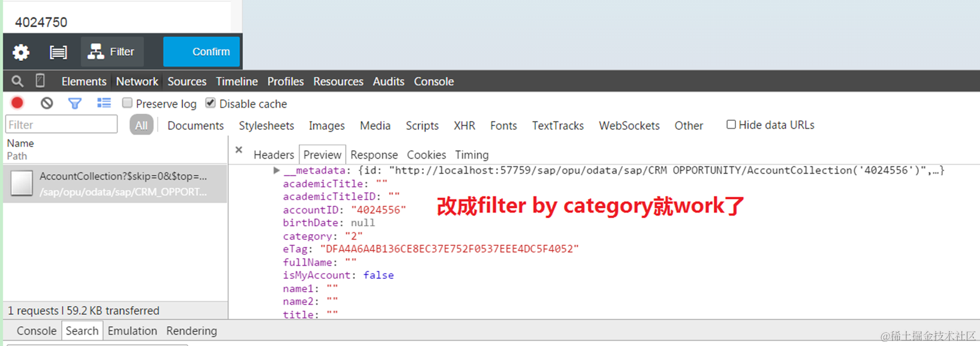Open the Filter button in app footer
Viewport: 980px width, 346px height.
112,51
